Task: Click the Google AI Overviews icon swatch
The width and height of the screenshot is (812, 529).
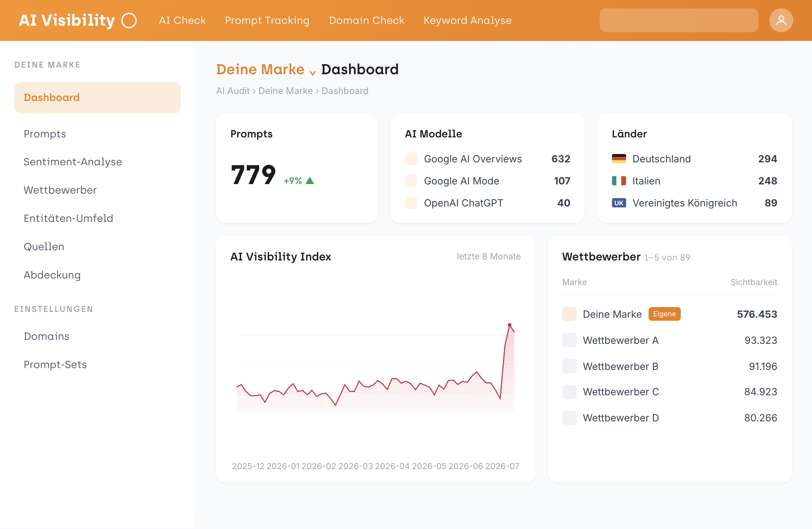Action: click(411, 159)
